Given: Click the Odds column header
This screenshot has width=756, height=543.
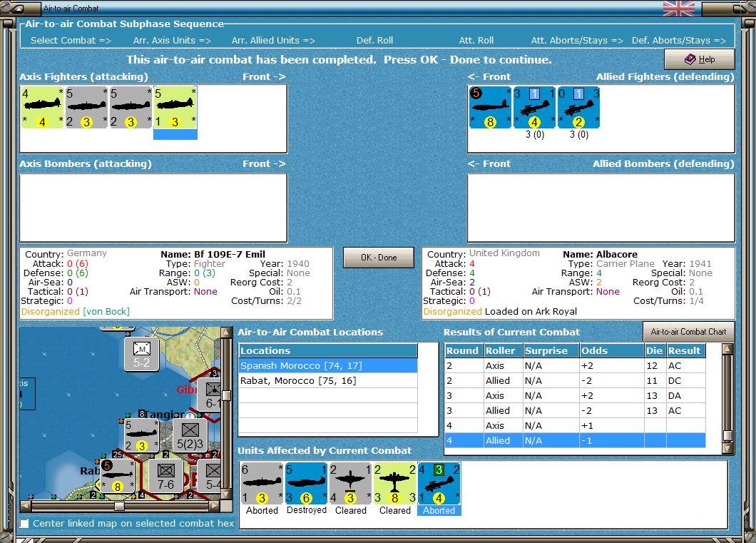Looking at the screenshot, I should point(612,350).
